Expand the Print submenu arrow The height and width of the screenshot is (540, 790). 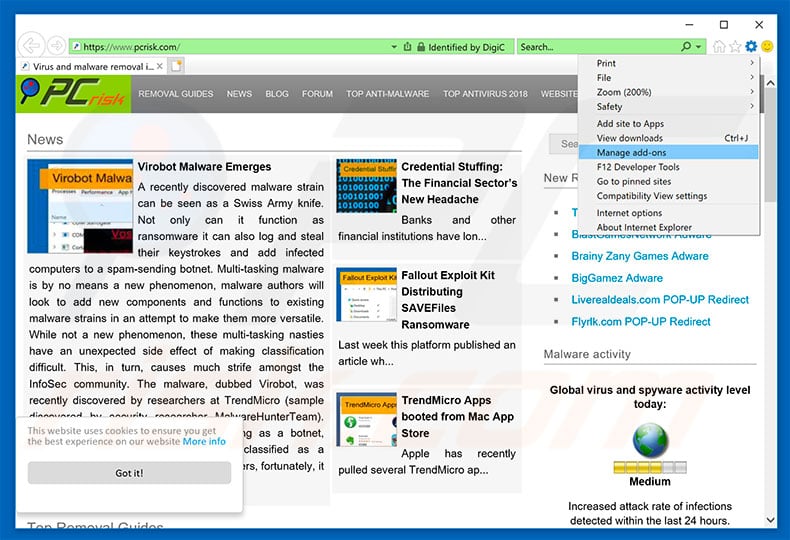click(752, 63)
